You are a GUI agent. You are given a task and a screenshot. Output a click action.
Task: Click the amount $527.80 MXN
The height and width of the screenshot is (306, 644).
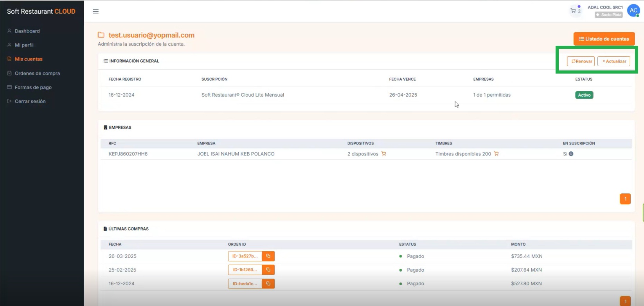pyautogui.click(x=526, y=284)
